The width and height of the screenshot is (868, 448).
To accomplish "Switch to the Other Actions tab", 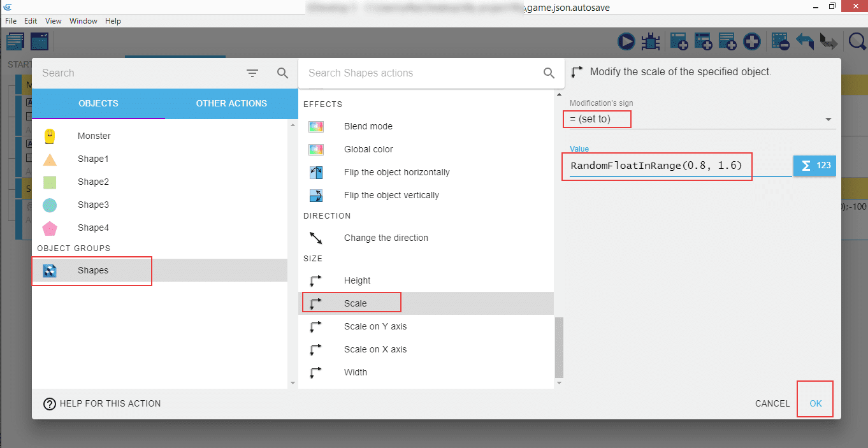I will coord(231,103).
